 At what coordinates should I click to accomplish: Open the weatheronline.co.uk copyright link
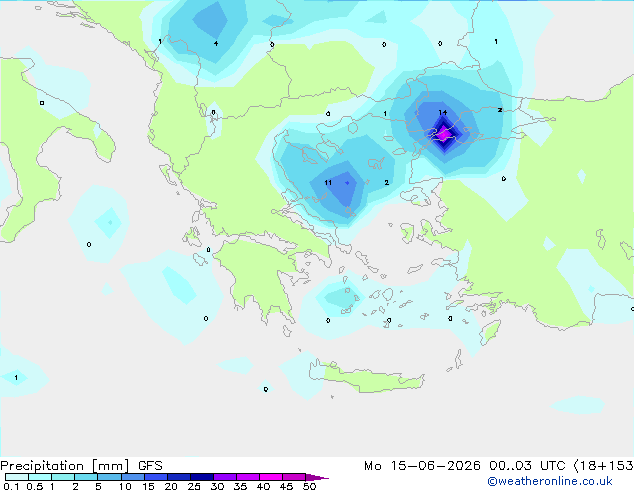pos(550,481)
